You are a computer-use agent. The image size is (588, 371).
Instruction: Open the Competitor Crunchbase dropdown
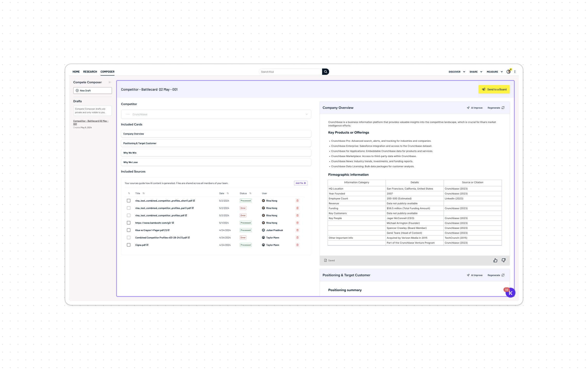tap(216, 114)
